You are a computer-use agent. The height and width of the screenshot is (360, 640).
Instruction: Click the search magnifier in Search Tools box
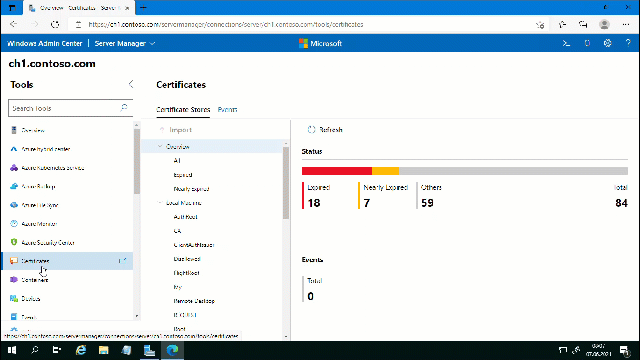point(124,108)
